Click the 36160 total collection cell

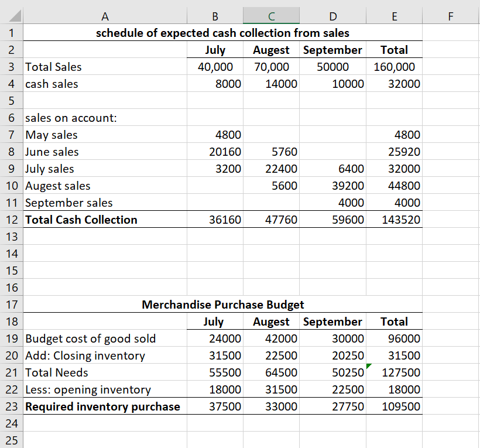tap(215, 220)
